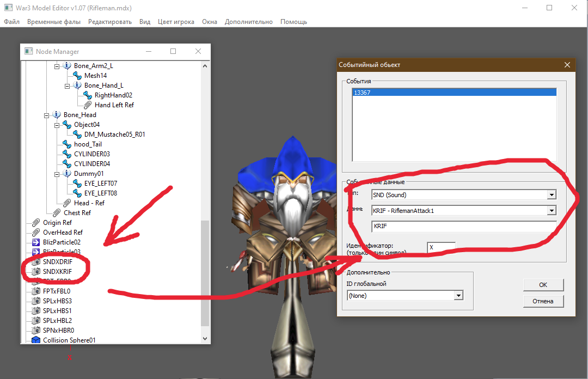Image resolution: width=588 pixels, height=379 pixels.
Task: Select the bone icon beside Object04
Action: 67,124
